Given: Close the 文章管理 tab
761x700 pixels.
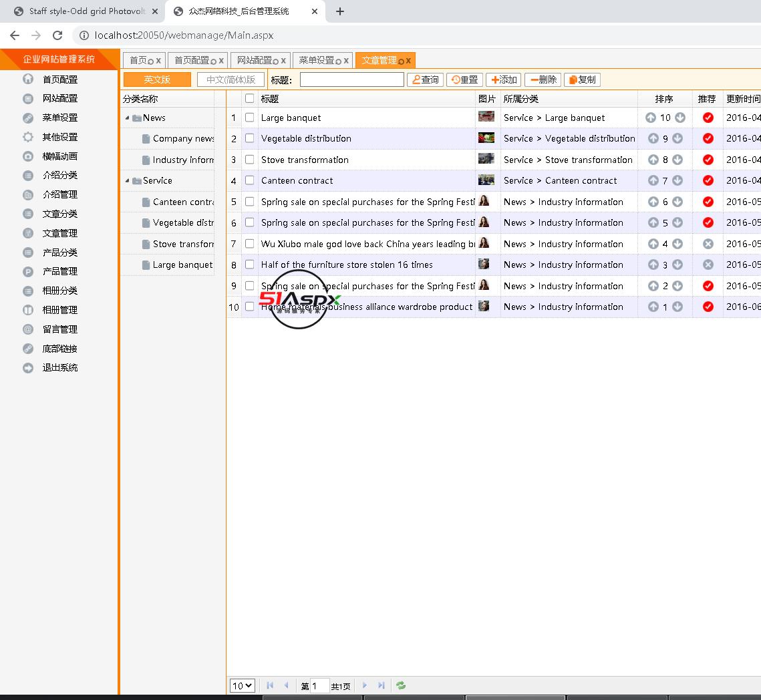Looking at the screenshot, I should pos(408,60).
